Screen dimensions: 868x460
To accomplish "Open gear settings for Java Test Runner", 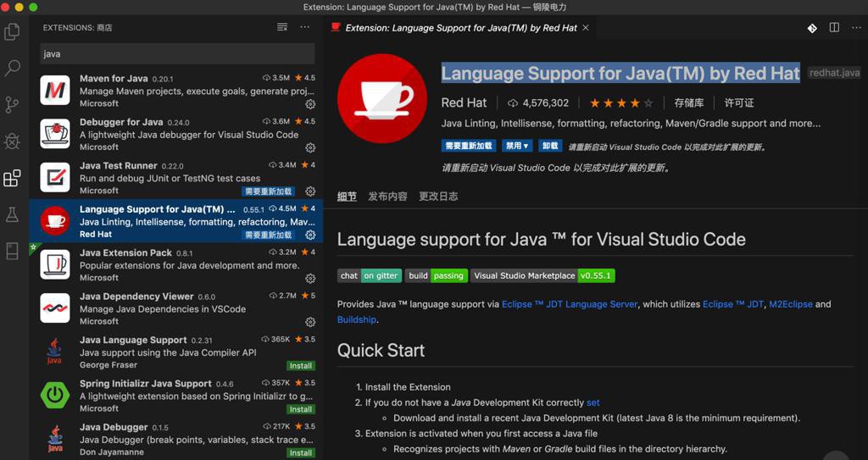I will 310,191.
